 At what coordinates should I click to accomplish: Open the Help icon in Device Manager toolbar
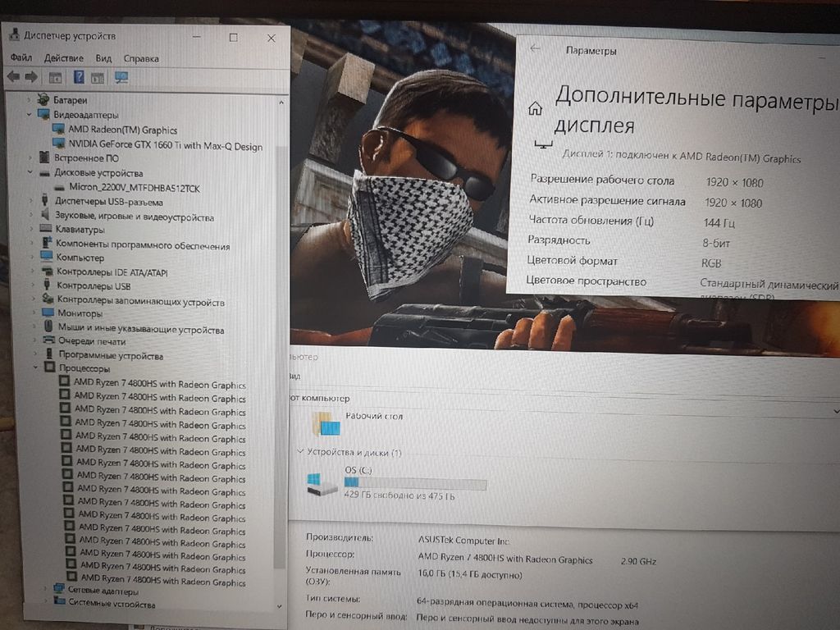click(x=79, y=77)
